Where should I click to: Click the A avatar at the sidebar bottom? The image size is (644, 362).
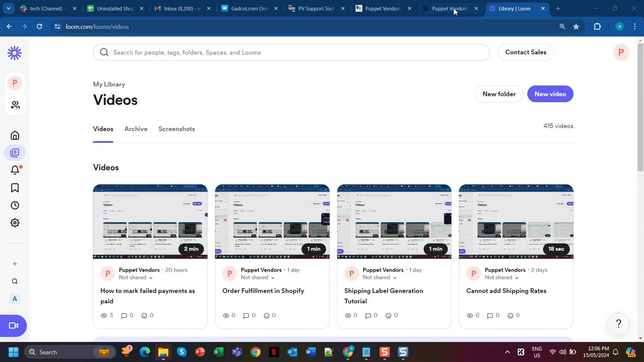click(x=15, y=299)
